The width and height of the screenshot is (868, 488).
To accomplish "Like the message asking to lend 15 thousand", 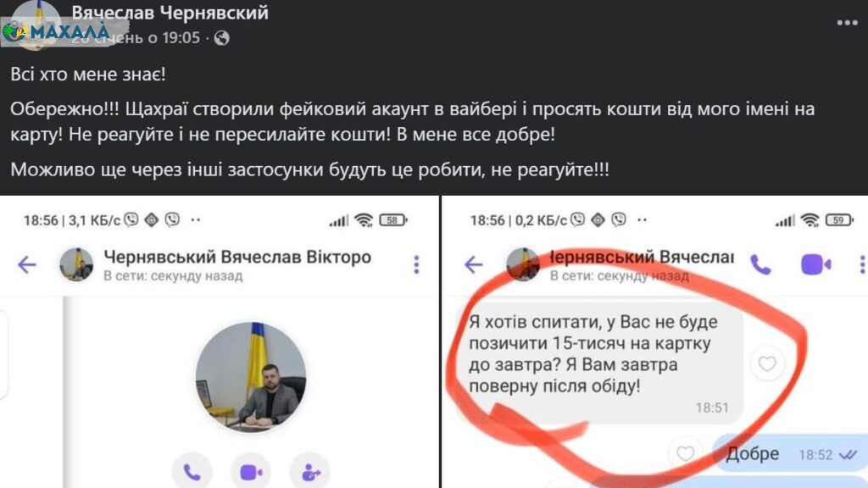I will click(767, 363).
